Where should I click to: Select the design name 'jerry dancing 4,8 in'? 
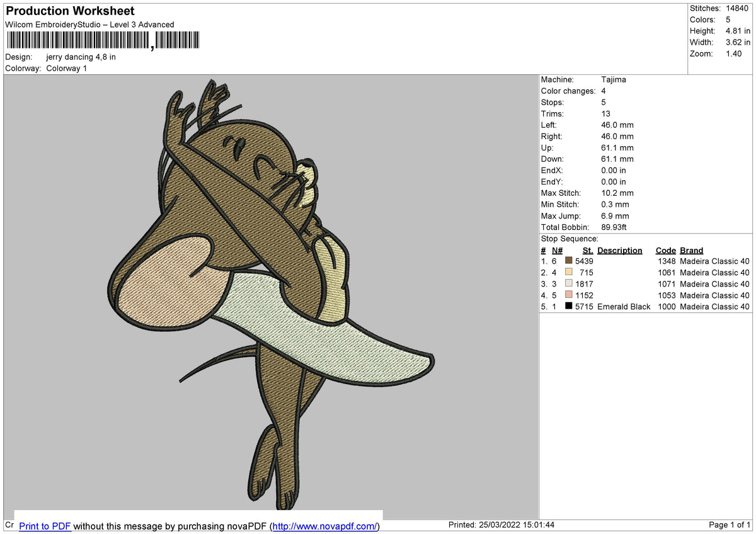coord(81,57)
